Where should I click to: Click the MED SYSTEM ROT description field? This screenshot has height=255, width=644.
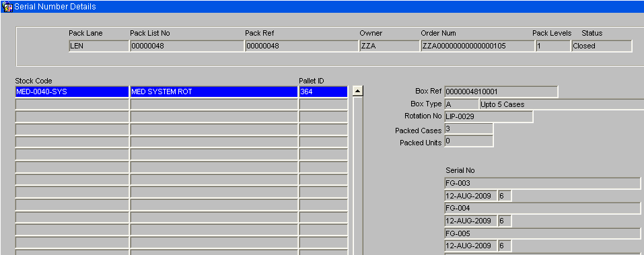(214, 92)
